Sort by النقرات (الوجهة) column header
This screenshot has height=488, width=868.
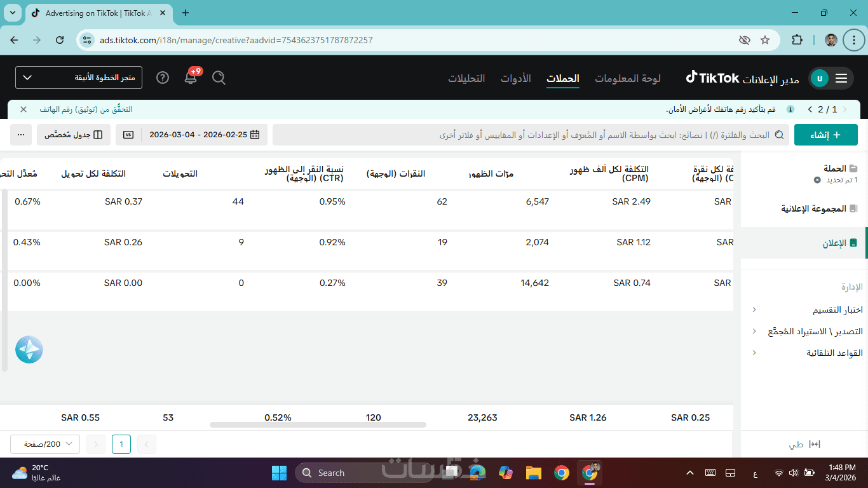(396, 173)
